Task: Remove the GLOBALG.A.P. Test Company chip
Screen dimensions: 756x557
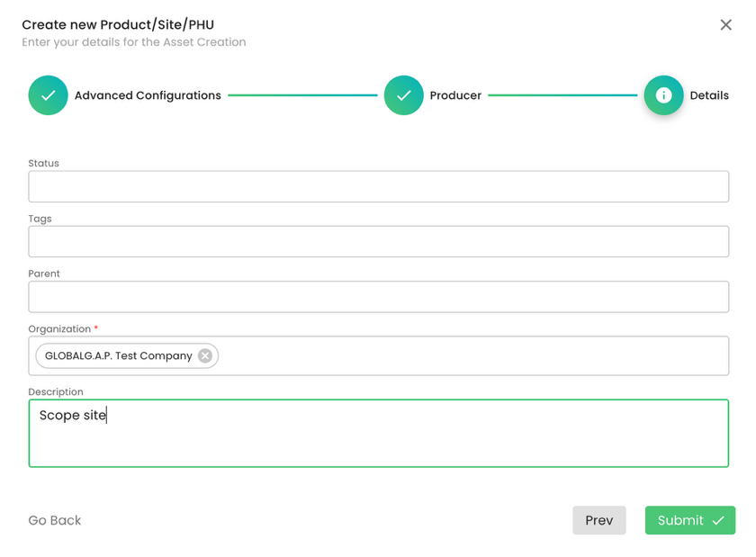Action: pos(205,356)
